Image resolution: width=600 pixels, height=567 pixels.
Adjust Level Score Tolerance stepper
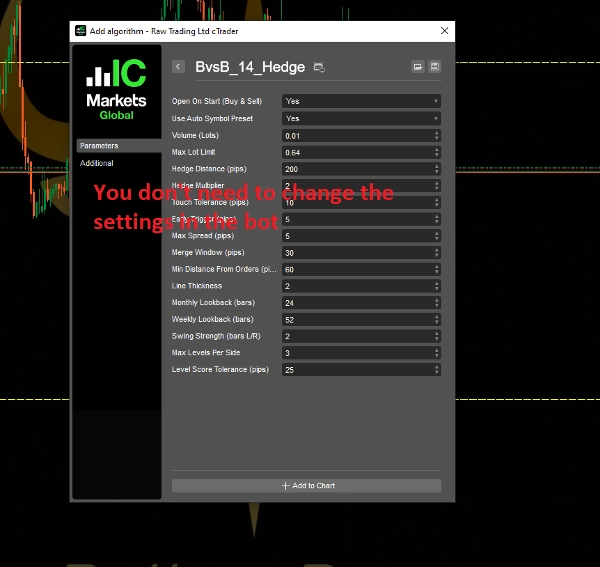(x=437, y=370)
